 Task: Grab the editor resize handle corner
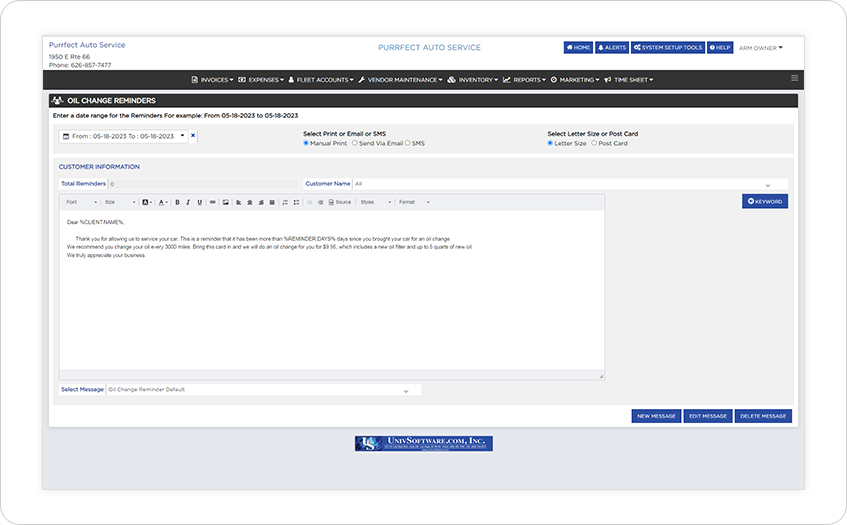(601, 376)
